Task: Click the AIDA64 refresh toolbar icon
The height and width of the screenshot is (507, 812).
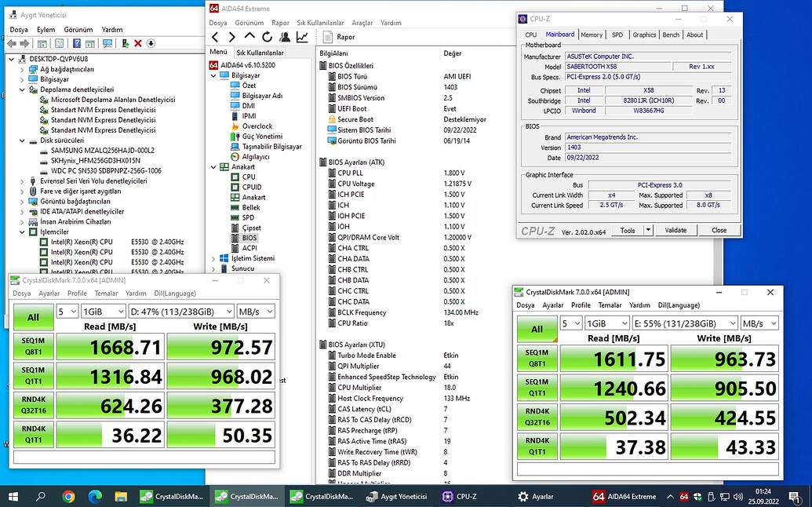Action: pyautogui.click(x=268, y=36)
